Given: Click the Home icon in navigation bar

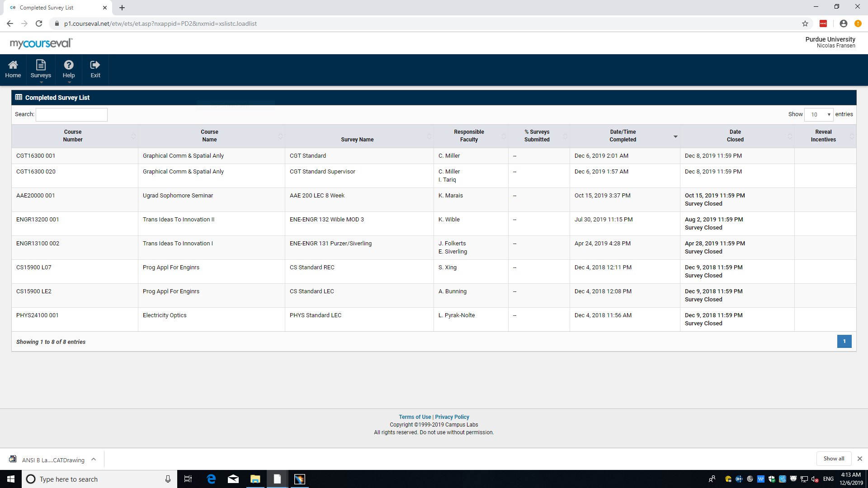Looking at the screenshot, I should [13, 69].
